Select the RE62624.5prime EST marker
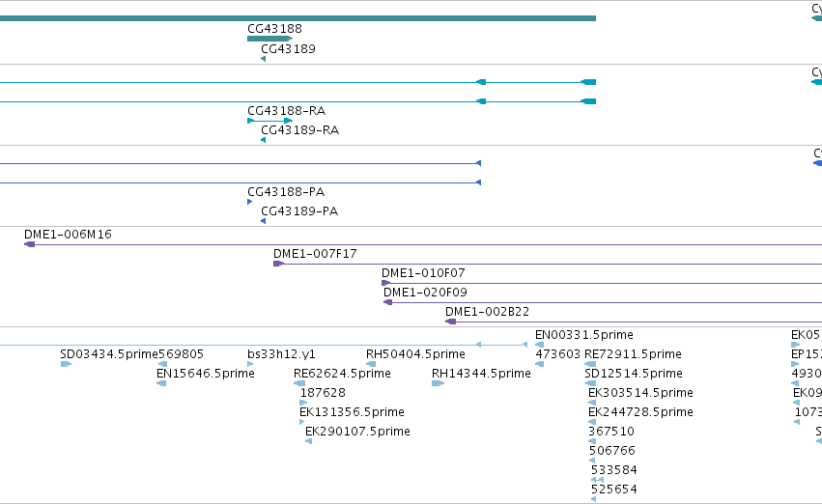 coord(299,383)
